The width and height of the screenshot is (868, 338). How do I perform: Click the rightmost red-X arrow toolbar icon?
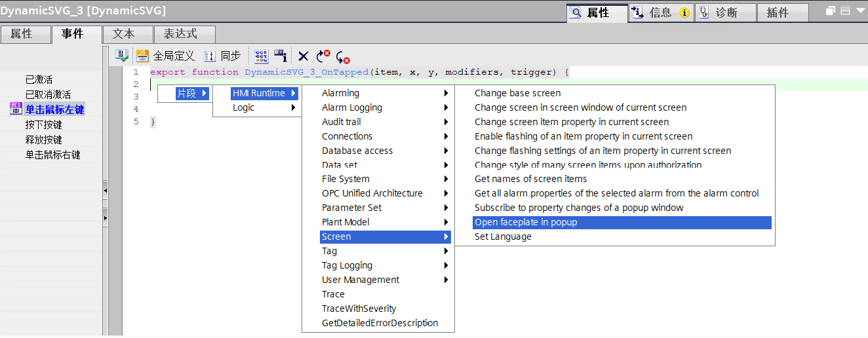pos(343,58)
